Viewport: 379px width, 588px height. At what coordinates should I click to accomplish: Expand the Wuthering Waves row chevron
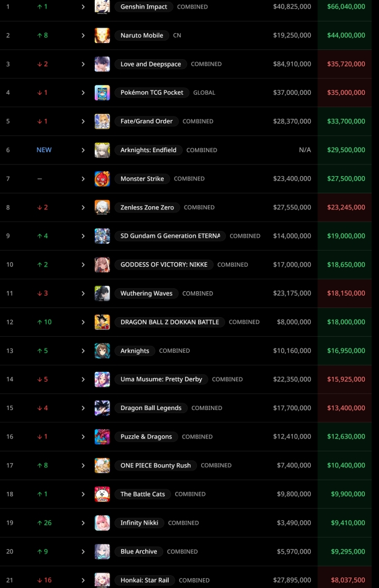point(83,293)
